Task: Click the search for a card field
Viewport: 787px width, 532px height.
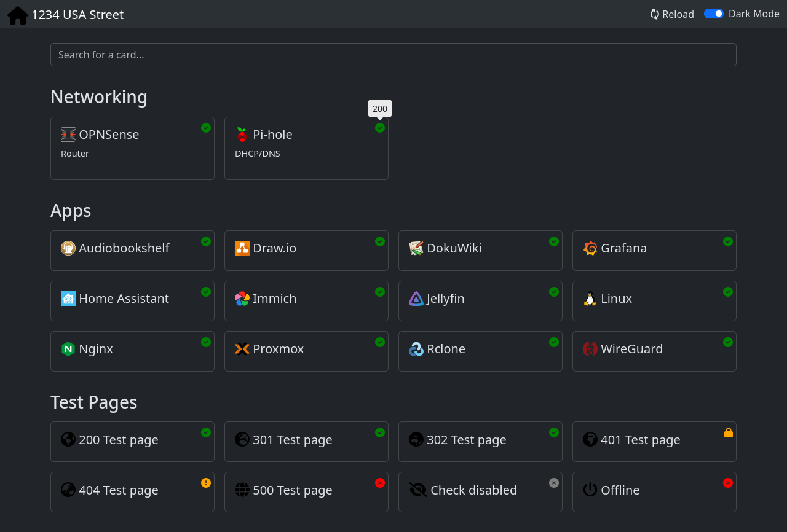Action: click(393, 55)
